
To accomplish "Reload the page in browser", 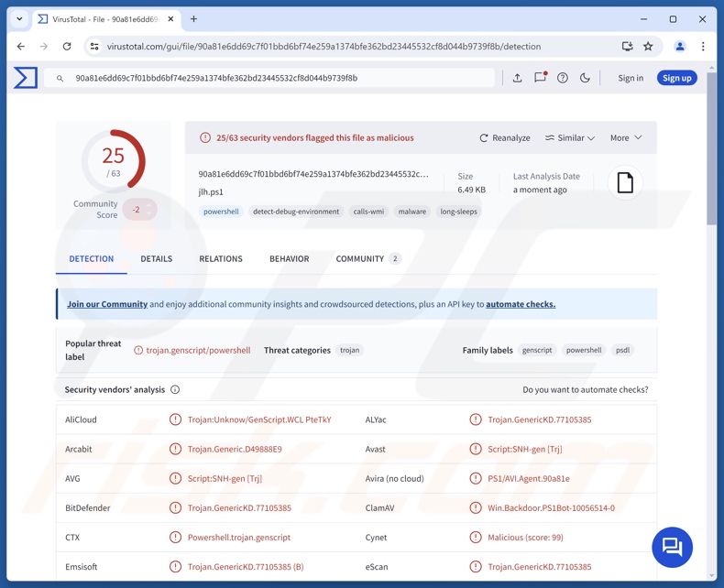I will [67, 47].
